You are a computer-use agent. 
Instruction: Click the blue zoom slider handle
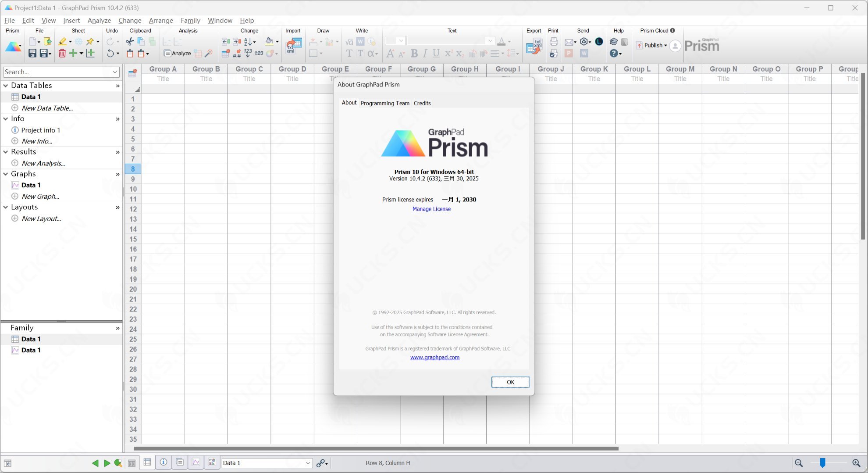pyautogui.click(x=822, y=463)
